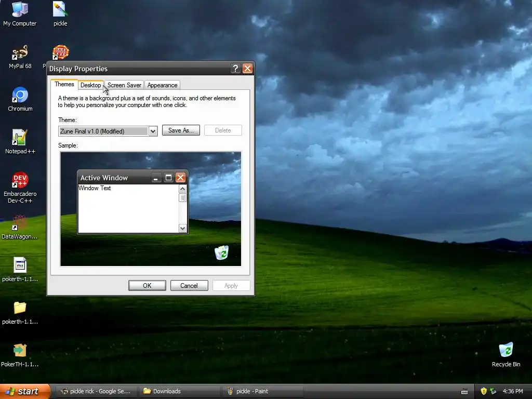Click the sample window maximize button
Image resolution: width=532 pixels, height=399 pixels.
(168, 178)
